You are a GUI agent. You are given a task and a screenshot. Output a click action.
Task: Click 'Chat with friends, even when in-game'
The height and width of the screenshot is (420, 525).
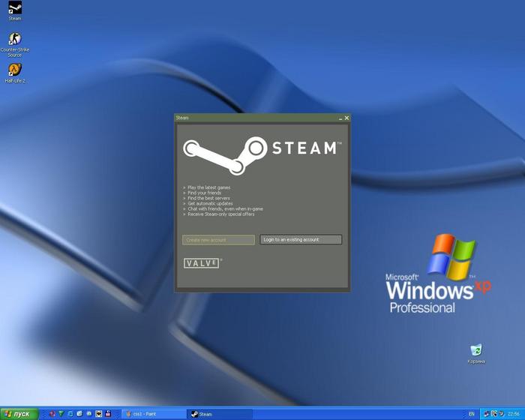pyautogui.click(x=225, y=208)
